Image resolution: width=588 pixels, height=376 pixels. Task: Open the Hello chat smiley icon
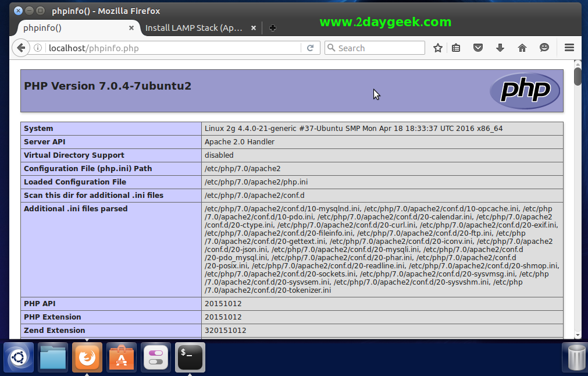(x=544, y=48)
